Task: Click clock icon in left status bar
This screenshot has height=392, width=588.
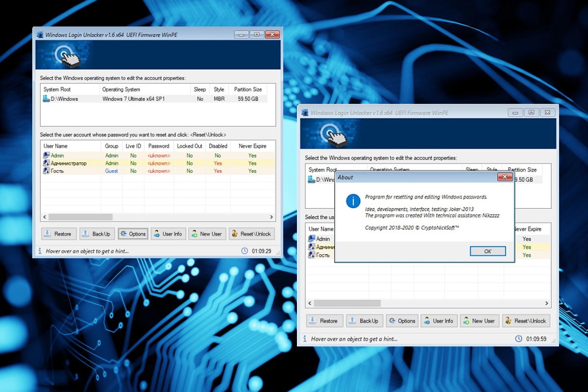Action: pyautogui.click(x=245, y=251)
